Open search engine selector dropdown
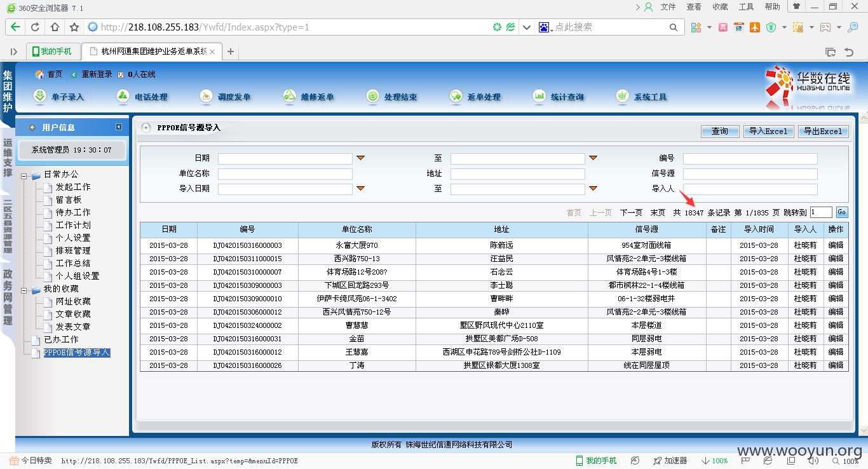The image size is (868, 469). pos(546,27)
